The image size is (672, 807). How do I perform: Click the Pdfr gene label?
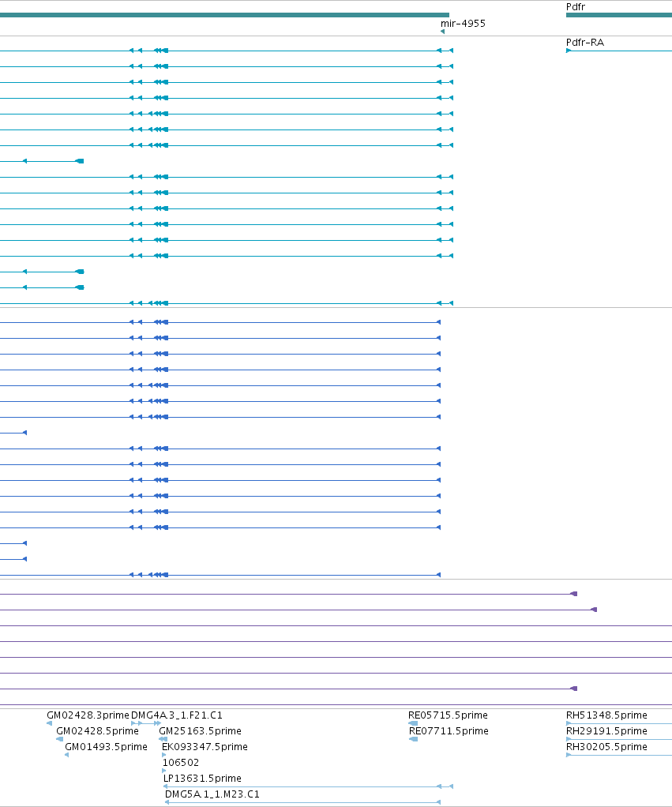tap(575, 6)
